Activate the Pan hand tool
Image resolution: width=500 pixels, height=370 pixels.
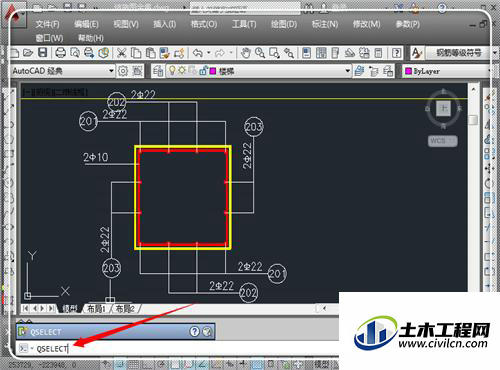pyautogui.click(x=246, y=53)
